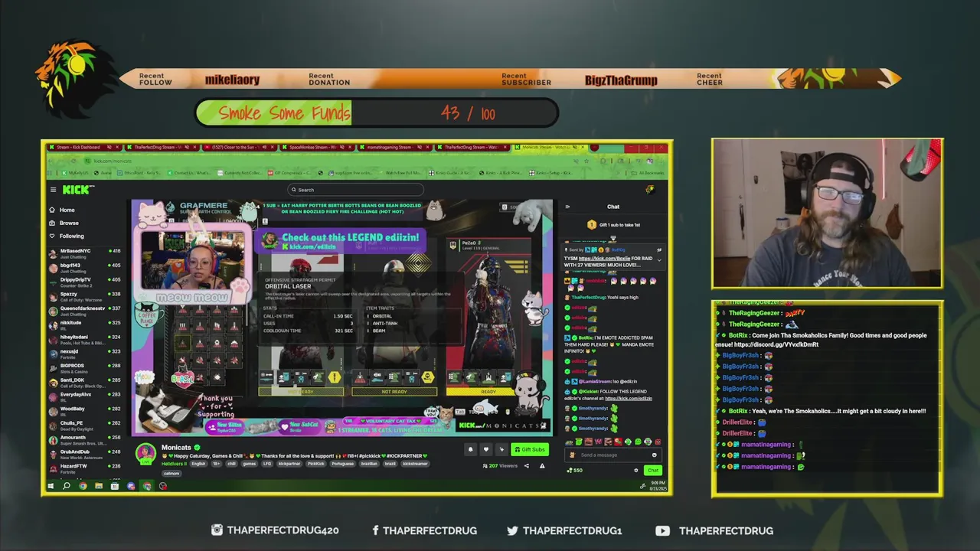
Task: Open Santi_DGK channel in following list
Action: pos(84,382)
